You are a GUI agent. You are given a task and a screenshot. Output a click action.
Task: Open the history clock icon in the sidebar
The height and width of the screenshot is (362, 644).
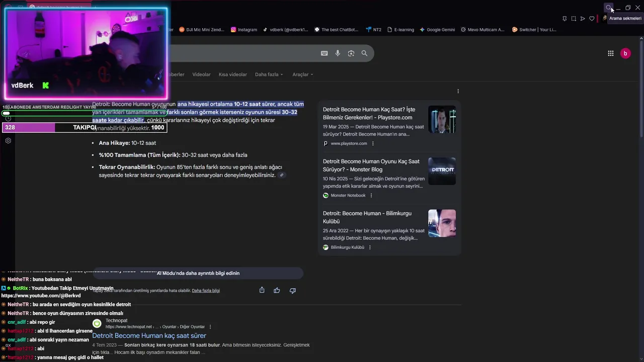(8, 118)
